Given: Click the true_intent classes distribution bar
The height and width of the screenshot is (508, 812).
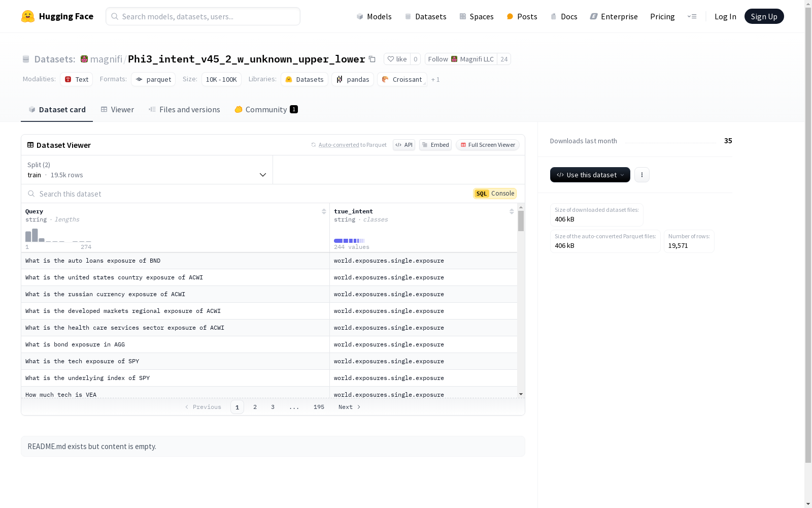Looking at the screenshot, I should [349, 241].
